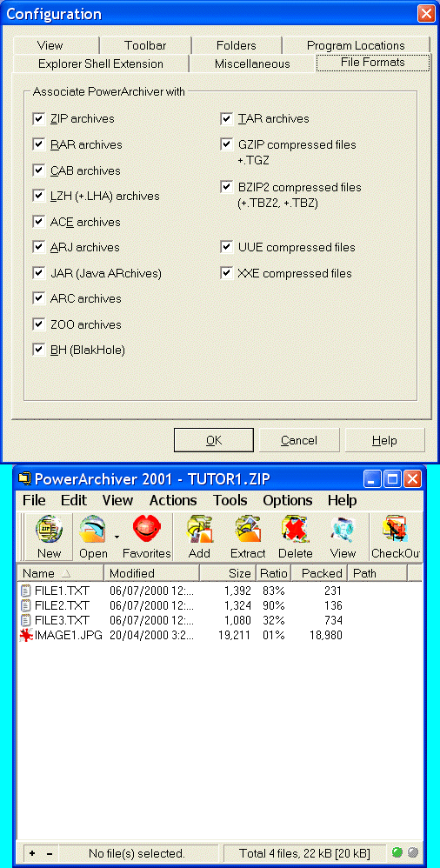Toggle TAR archives checkbox
The height and width of the screenshot is (868, 440).
coord(226,118)
